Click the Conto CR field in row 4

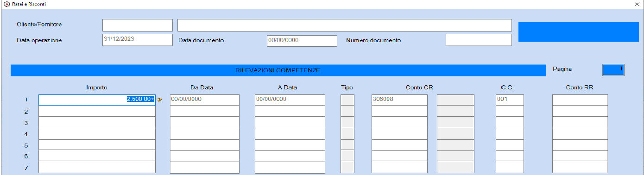point(399,133)
